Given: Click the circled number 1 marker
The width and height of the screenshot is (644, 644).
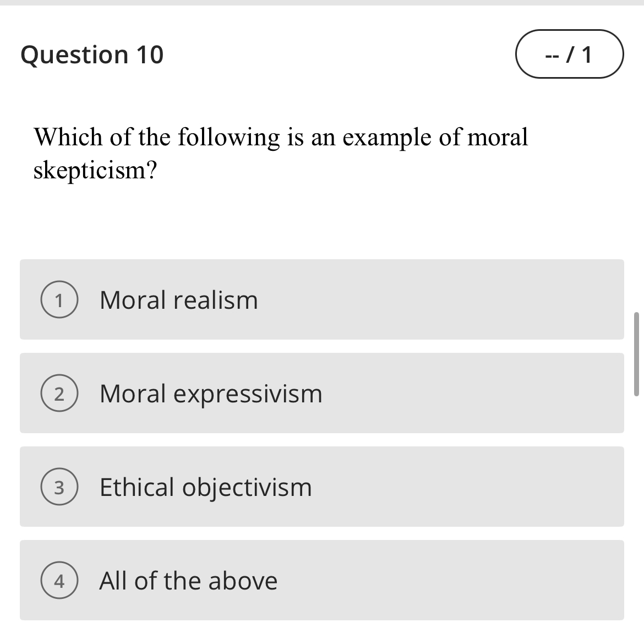Looking at the screenshot, I should [x=59, y=299].
